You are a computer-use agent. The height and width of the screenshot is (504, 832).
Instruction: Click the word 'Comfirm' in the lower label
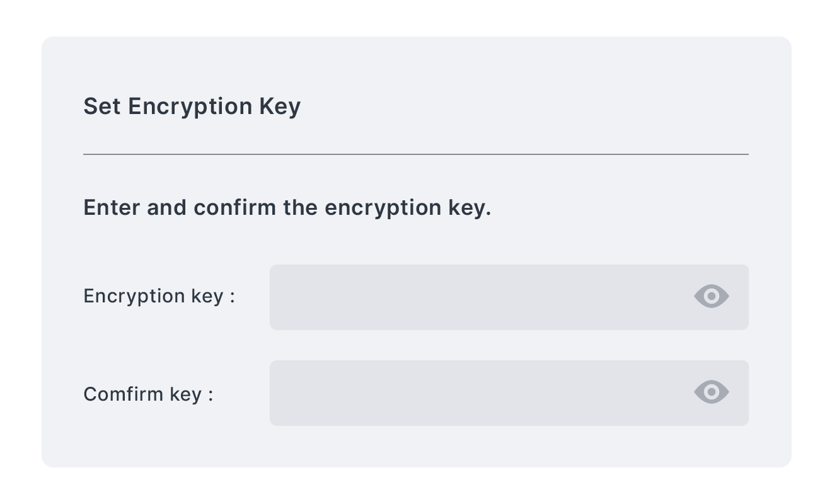pyautogui.click(x=124, y=394)
